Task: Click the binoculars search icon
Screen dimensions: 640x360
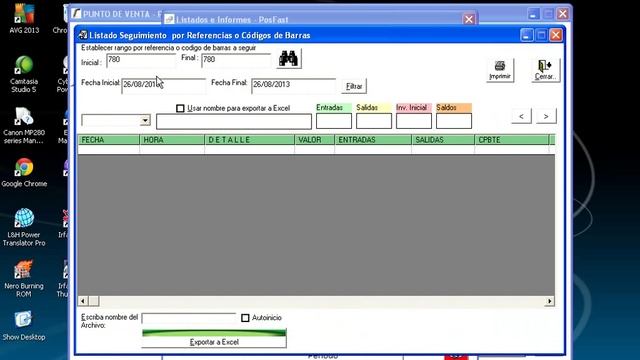Action: tap(289, 59)
